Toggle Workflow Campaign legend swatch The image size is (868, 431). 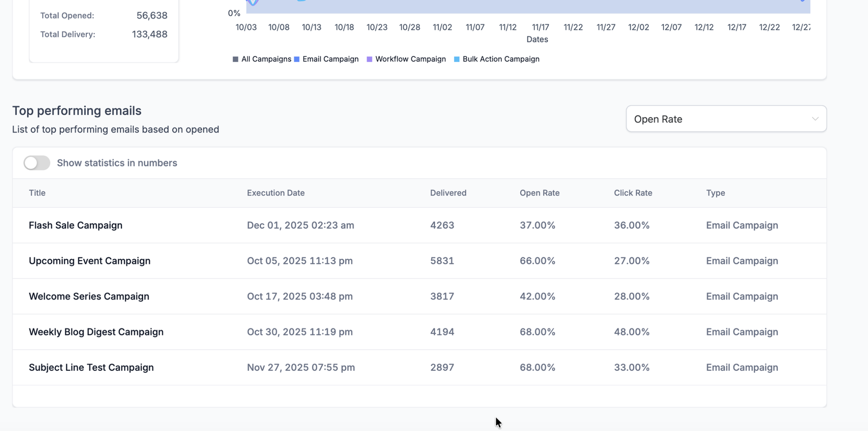click(369, 59)
